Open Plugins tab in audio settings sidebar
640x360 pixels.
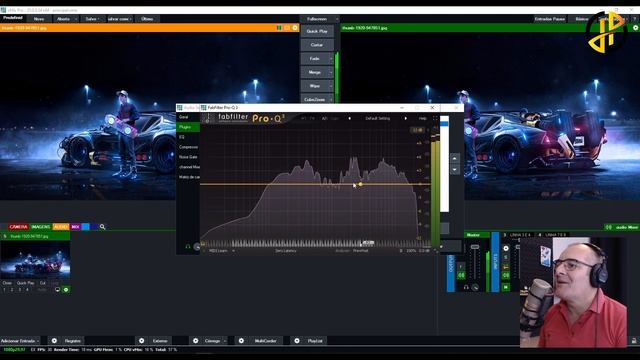(189, 127)
